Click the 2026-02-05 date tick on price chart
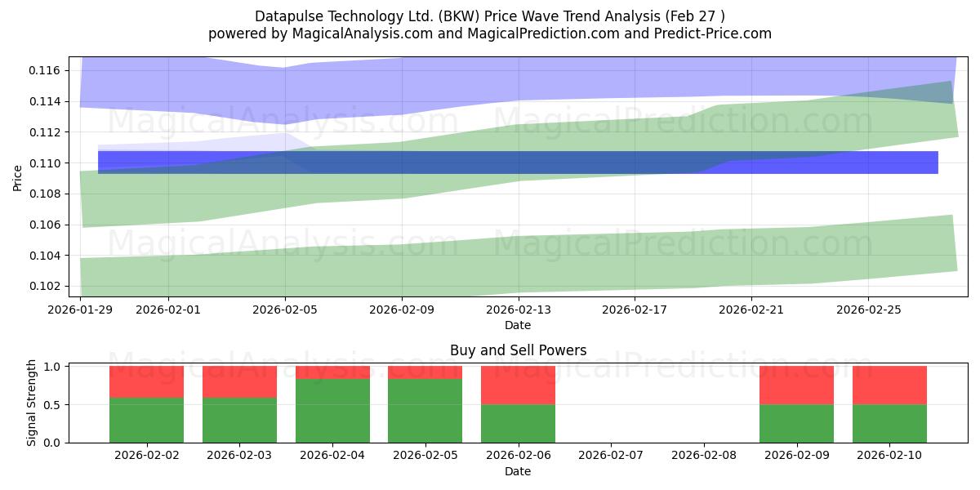980x490 pixels. point(285,310)
